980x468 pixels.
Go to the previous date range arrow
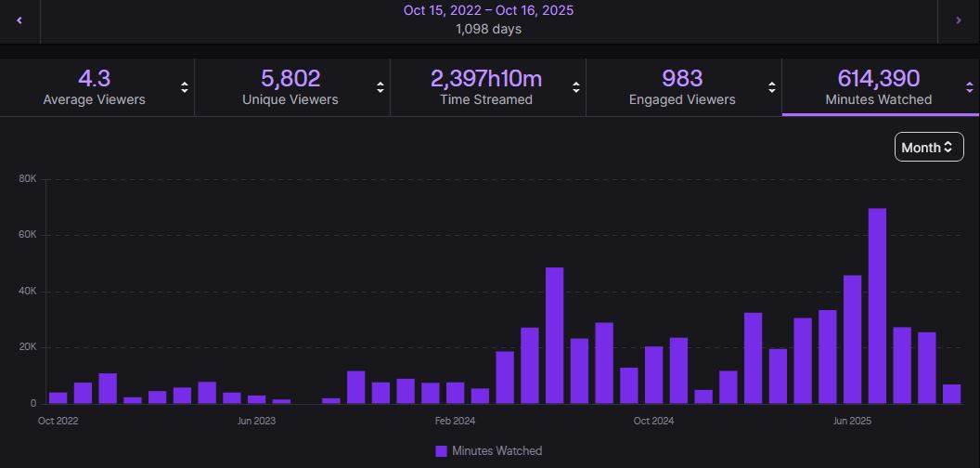(19, 20)
